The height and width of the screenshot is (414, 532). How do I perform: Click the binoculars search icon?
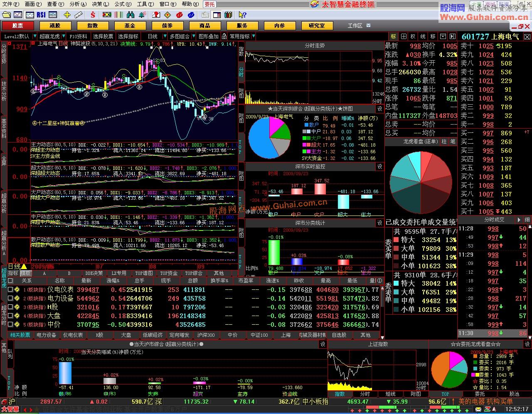[x=131, y=15]
